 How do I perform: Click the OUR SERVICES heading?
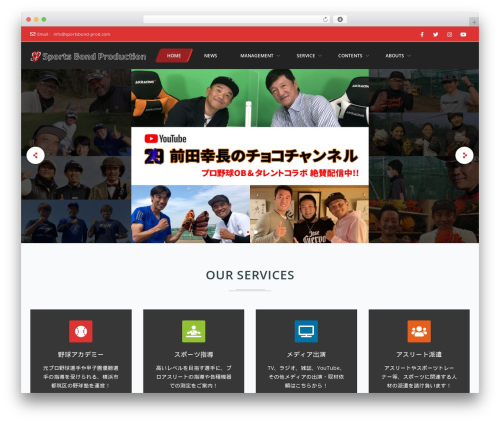250,275
